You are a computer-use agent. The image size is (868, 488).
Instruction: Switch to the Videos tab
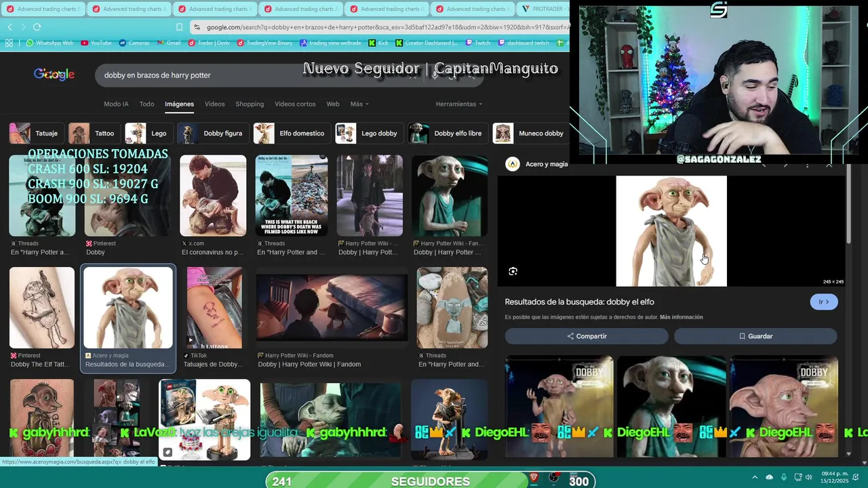(214, 104)
